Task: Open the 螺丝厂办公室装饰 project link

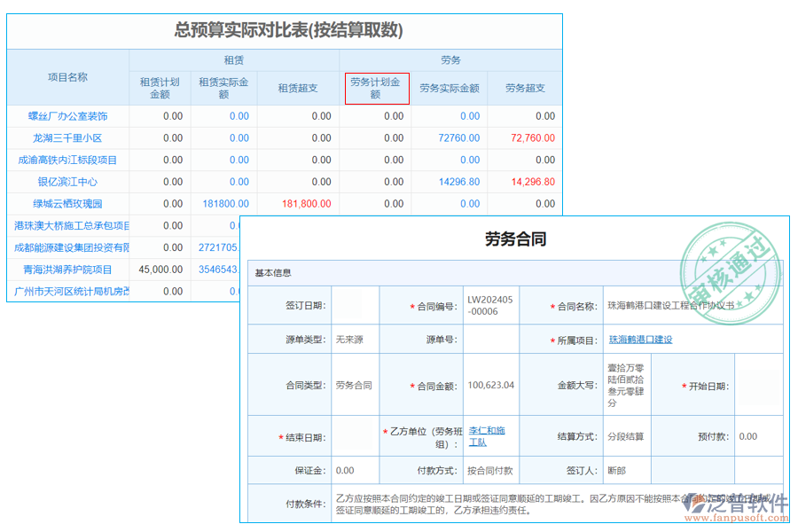Action: (x=67, y=115)
